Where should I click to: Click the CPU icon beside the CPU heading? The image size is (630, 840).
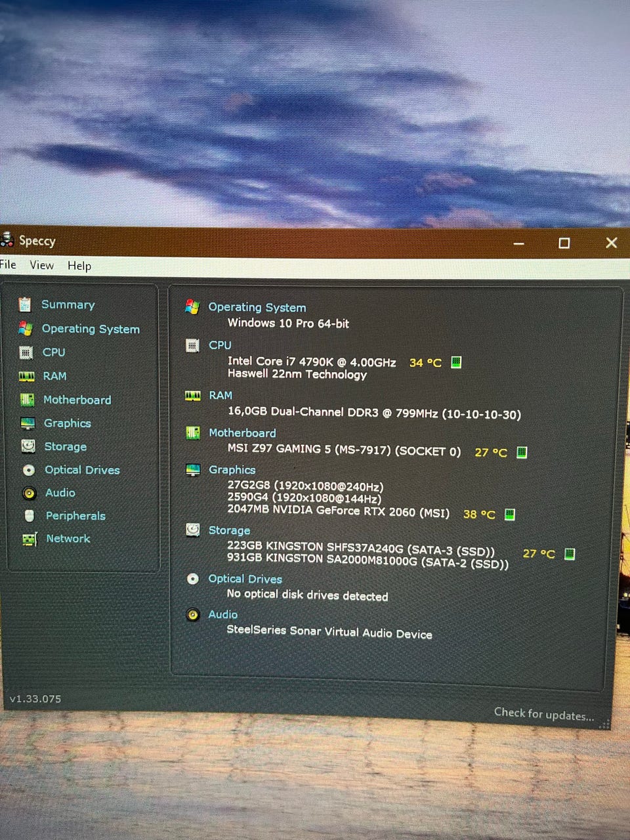point(192,345)
